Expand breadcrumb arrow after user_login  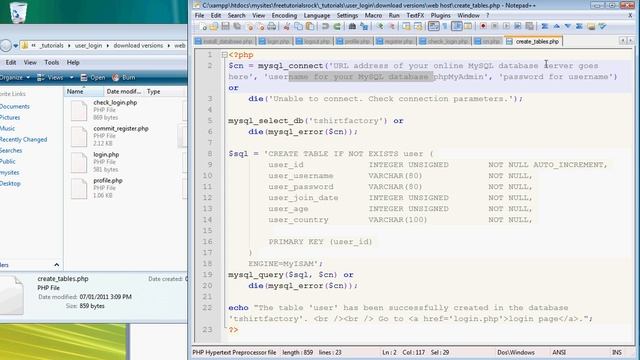108,46
